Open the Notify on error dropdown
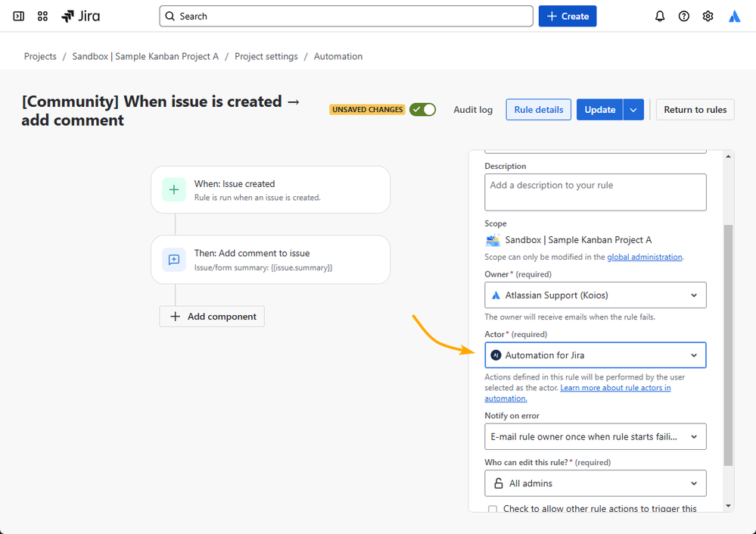756x534 pixels. (596, 436)
